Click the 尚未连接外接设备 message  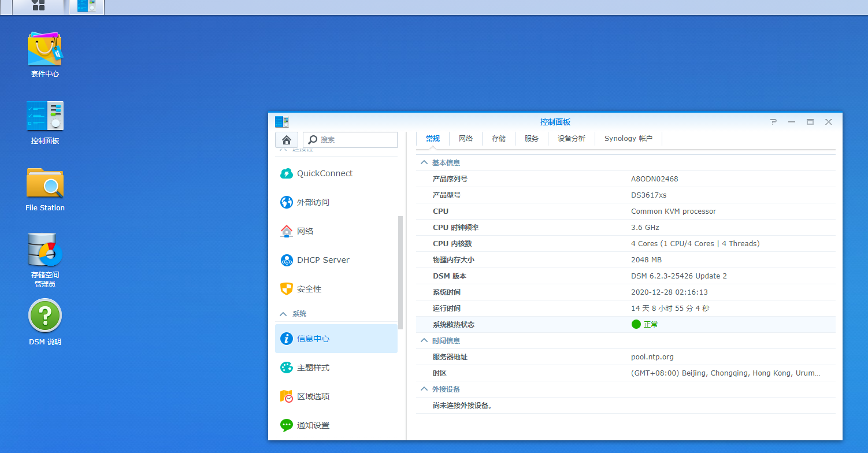[x=462, y=406]
